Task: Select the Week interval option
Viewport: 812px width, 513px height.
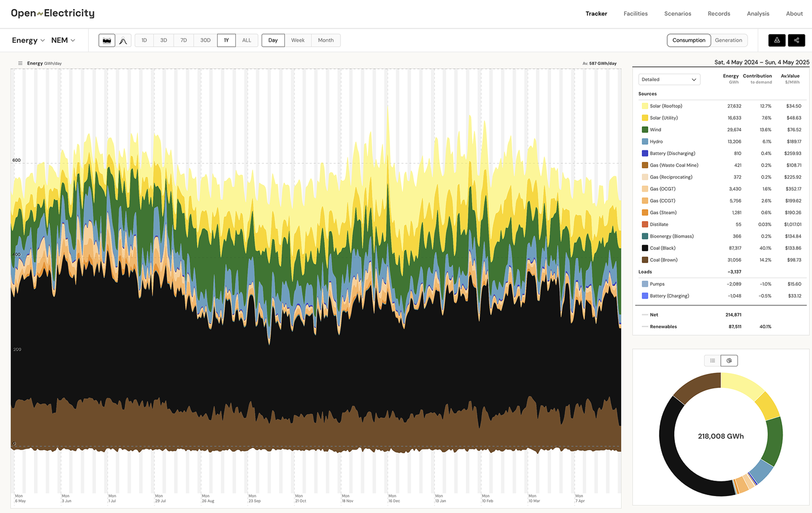Action: (x=298, y=40)
